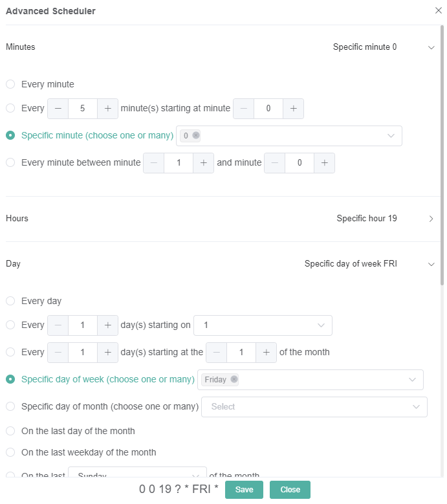Image resolution: width=447 pixels, height=504 pixels.
Task: Open the day(s) starting on dropdown
Action: [263, 325]
